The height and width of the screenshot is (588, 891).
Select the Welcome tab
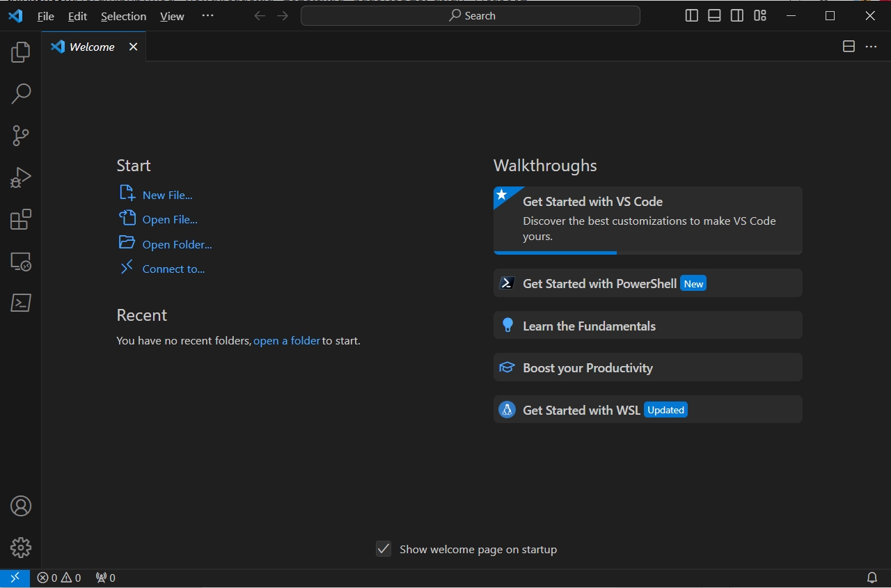(x=94, y=47)
